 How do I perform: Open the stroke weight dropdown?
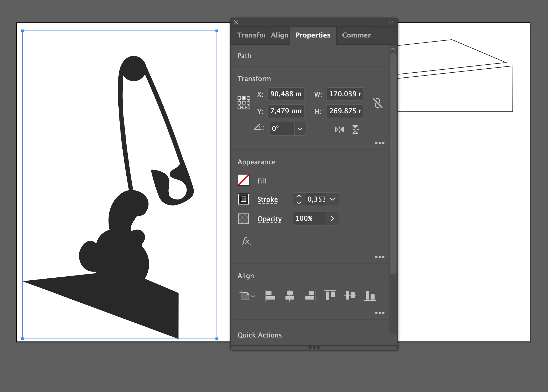tap(332, 199)
